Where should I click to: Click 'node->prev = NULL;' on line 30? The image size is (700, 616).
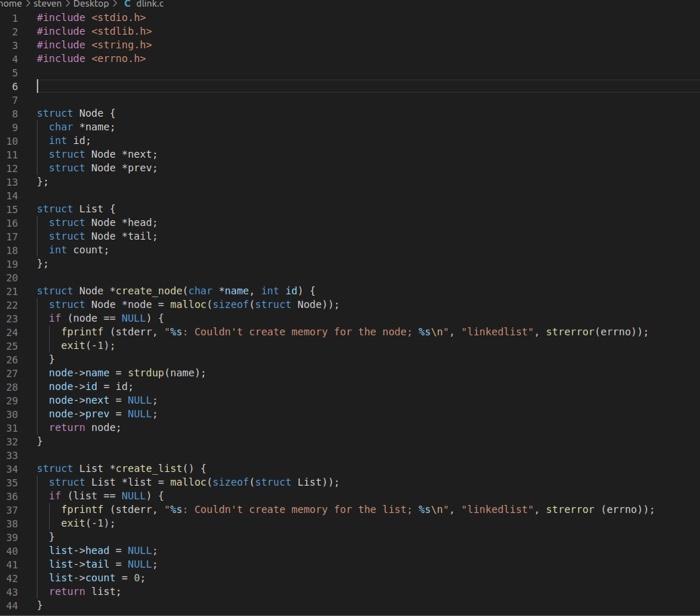(x=103, y=414)
